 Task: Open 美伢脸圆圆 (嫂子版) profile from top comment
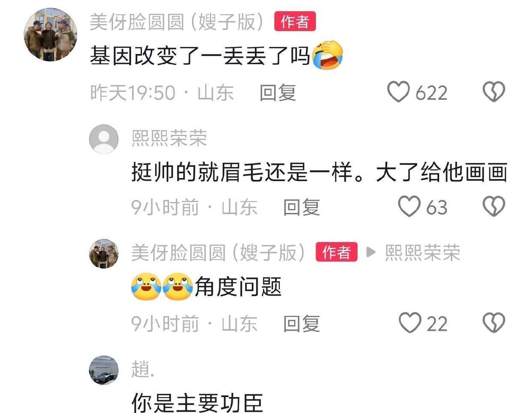(x=176, y=22)
